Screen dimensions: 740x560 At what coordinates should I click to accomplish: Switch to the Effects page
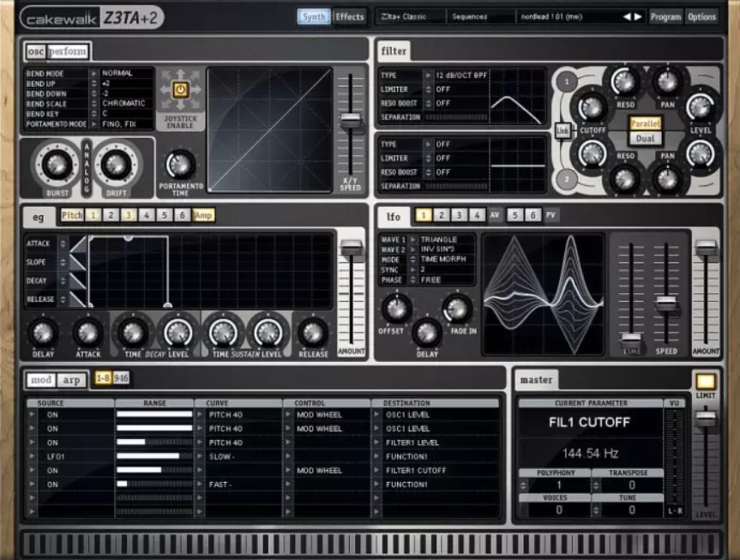pos(350,16)
